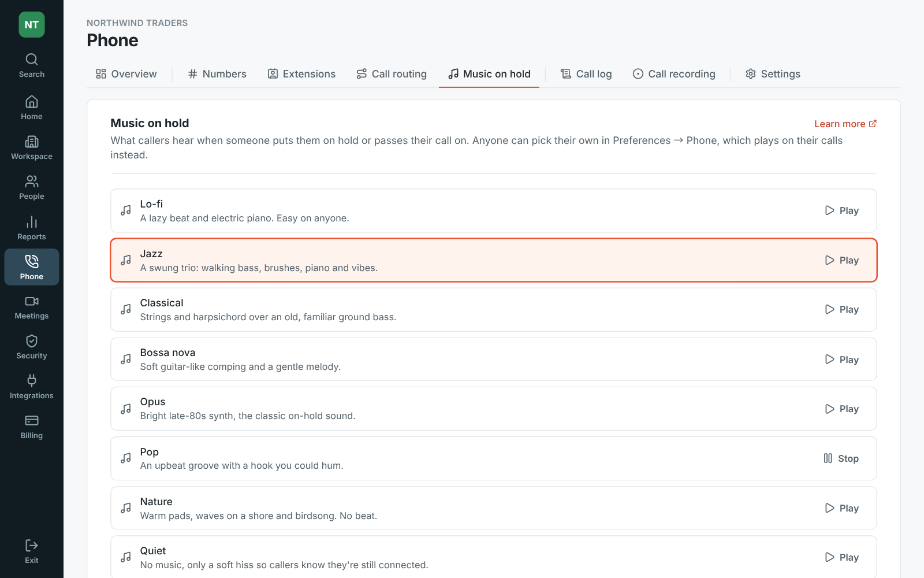This screenshot has height=578, width=924.
Task: Play the Classical hold music preview
Action: [x=842, y=309]
